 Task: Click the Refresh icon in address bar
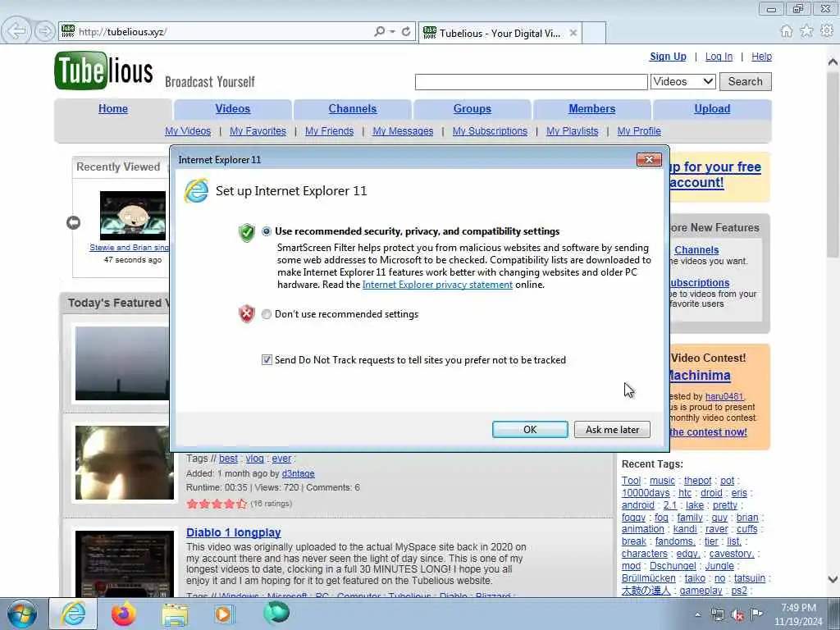click(x=406, y=32)
